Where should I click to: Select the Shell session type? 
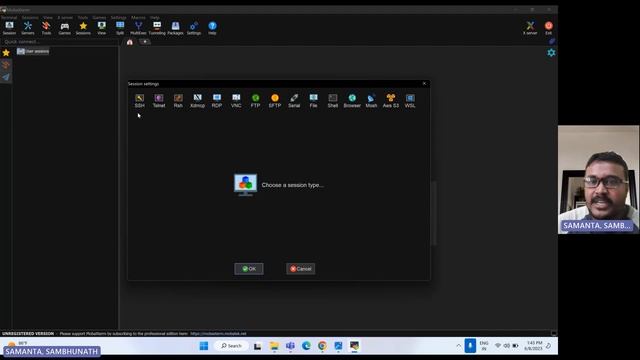tap(333, 100)
